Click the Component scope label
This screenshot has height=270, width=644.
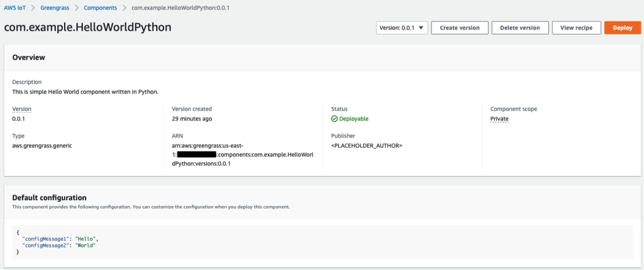[514, 109]
